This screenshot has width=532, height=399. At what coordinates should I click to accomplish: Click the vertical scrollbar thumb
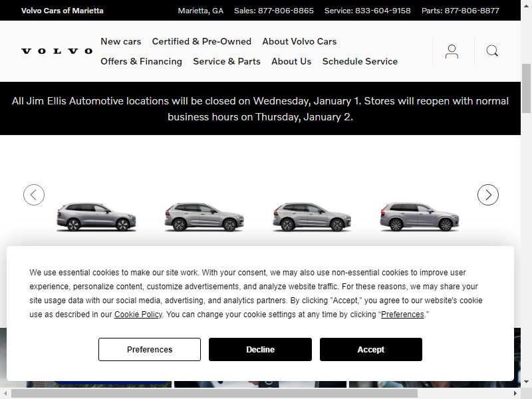coord(526,88)
